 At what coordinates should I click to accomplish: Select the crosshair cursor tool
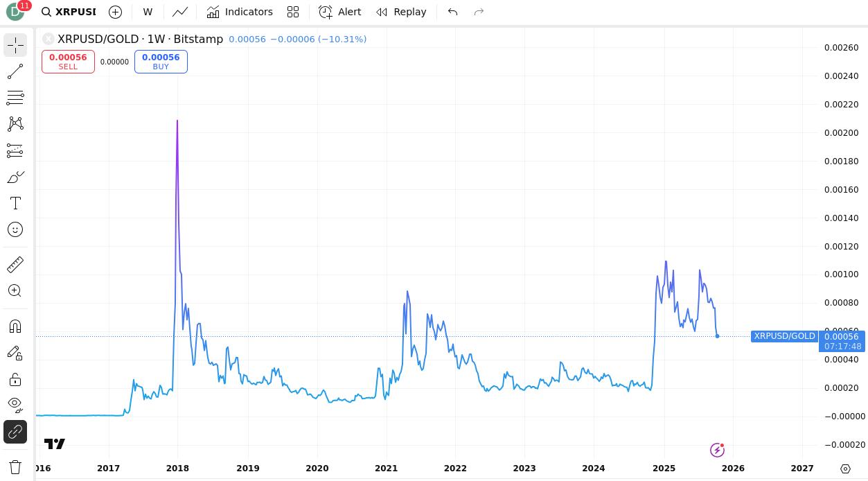(15, 46)
